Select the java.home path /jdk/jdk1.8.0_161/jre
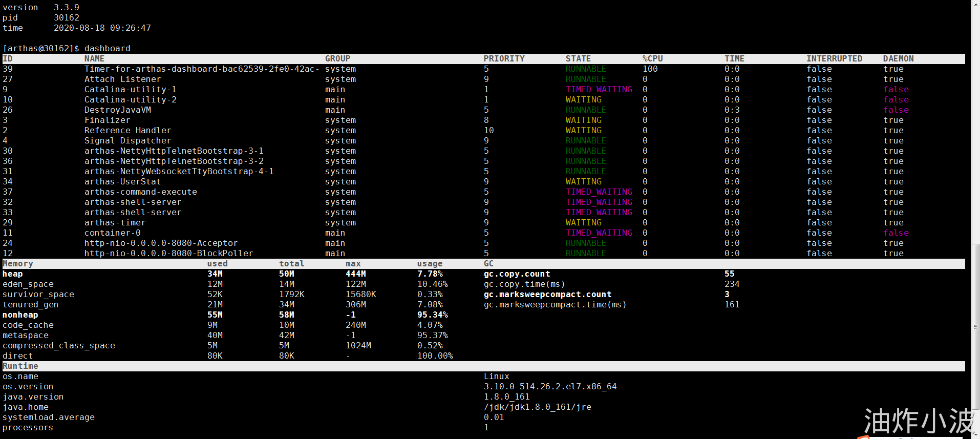 click(x=538, y=407)
